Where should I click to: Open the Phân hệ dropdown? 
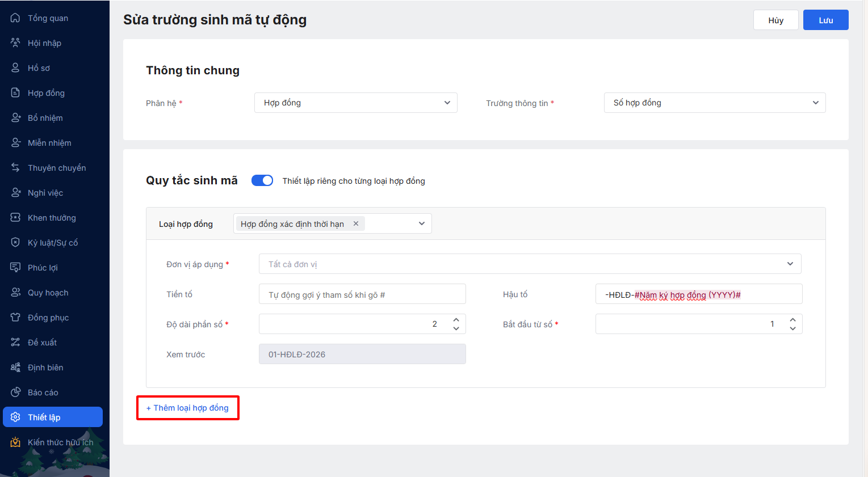click(x=355, y=103)
